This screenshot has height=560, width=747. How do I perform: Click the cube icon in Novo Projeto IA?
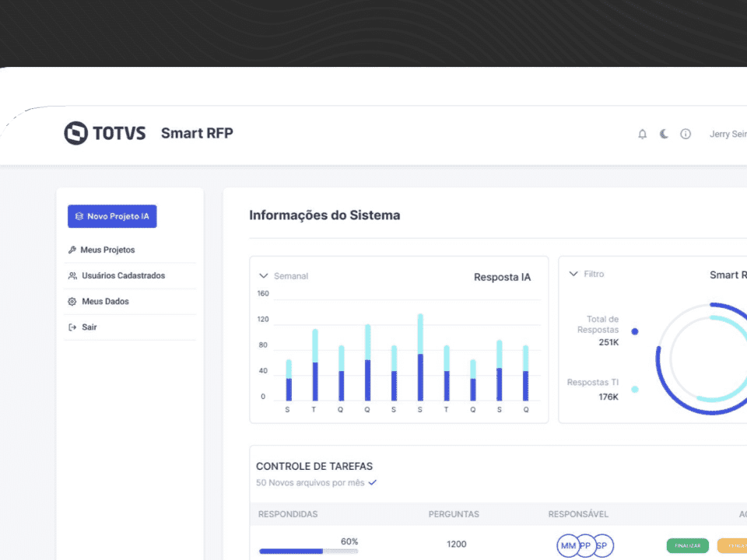[x=79, y=216]
